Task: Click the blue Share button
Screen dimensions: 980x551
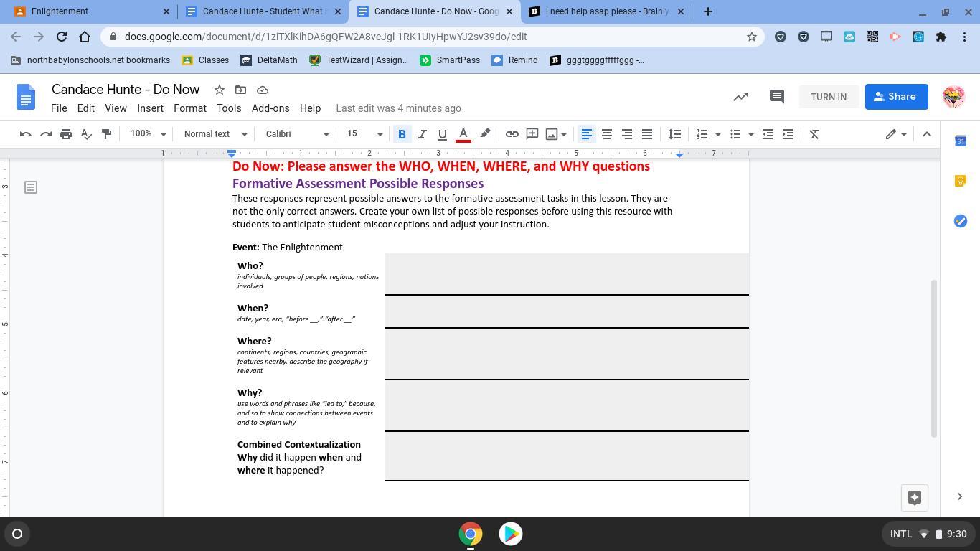Action: [x=896, y=97]
